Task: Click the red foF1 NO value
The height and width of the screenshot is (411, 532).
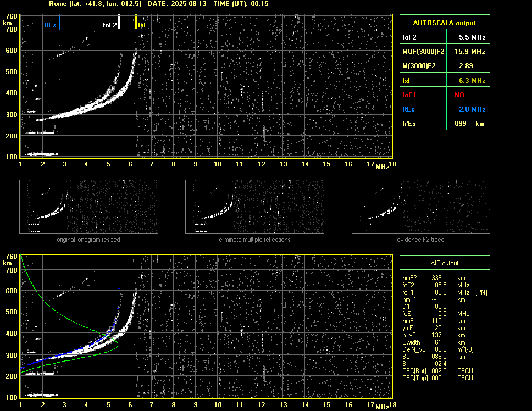Action: click(x=459, y=95)
